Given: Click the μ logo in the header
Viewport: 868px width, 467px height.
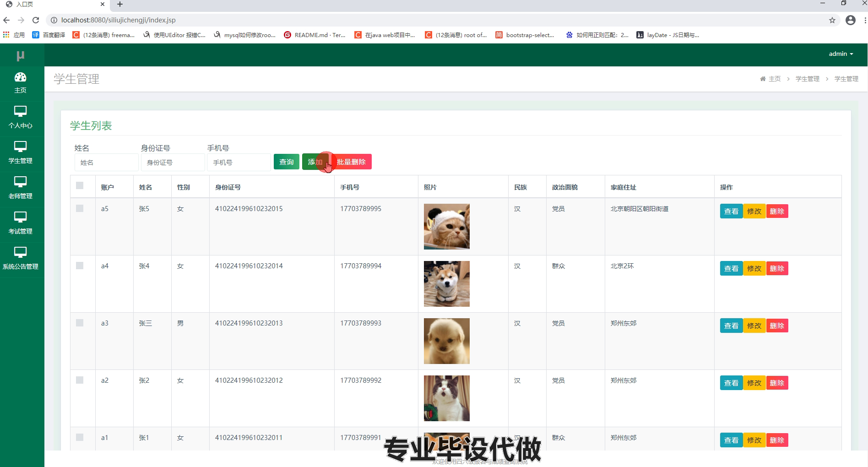Looking at the screenshot, I should (x=20, y=55).
